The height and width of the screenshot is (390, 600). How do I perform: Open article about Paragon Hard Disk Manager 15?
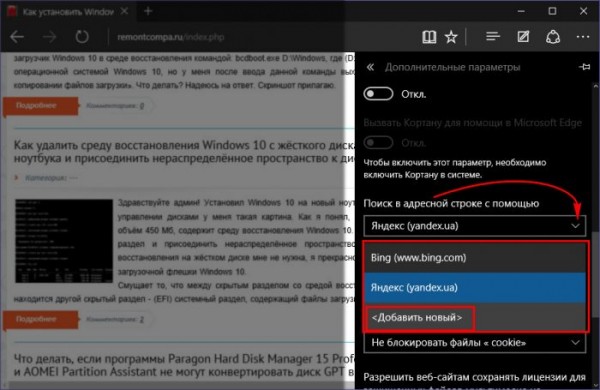point(184,365)
